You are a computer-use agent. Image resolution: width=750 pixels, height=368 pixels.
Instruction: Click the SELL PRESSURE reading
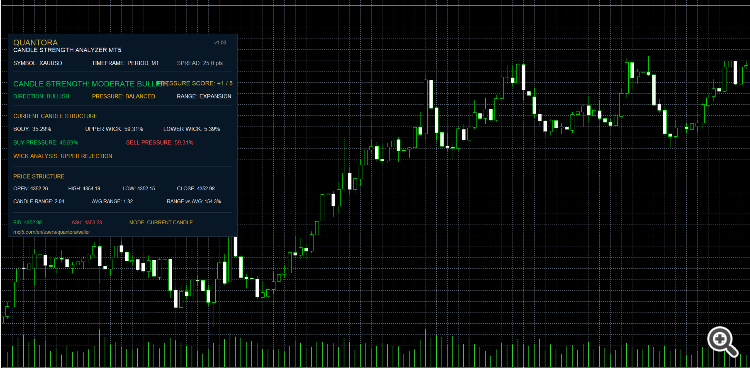tap(159, 143)
